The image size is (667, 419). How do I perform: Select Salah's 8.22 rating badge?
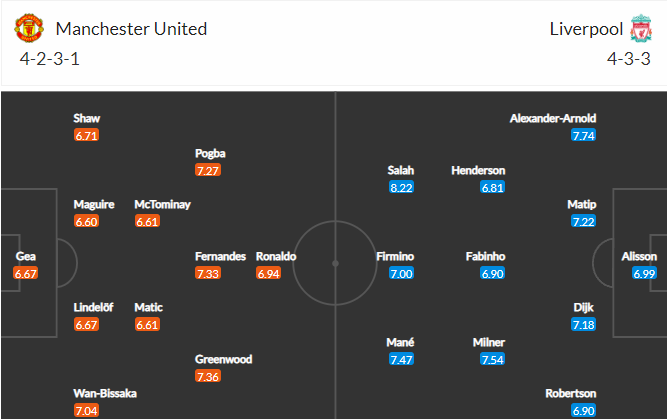pyautogui.click(x=401, y=187)
